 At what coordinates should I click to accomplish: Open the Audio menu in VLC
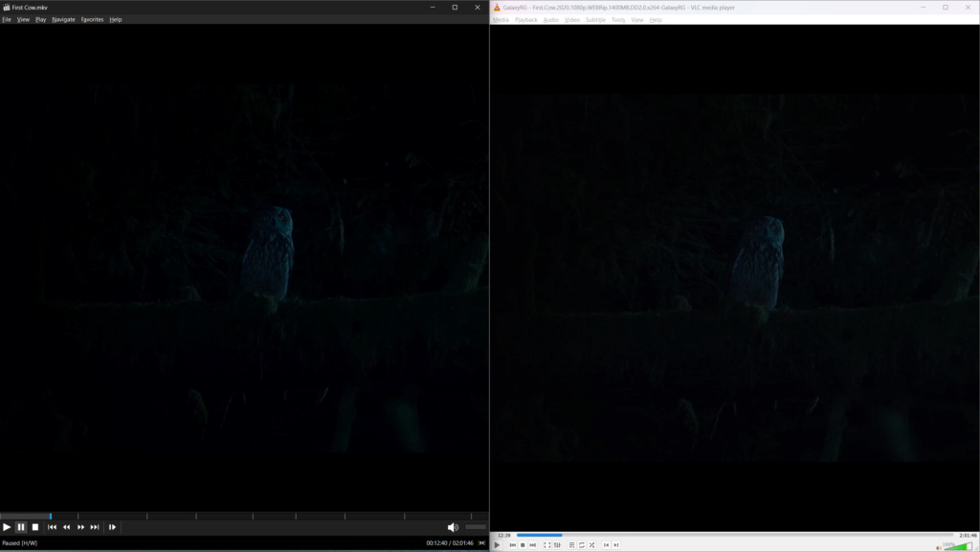tap(550, 20)
